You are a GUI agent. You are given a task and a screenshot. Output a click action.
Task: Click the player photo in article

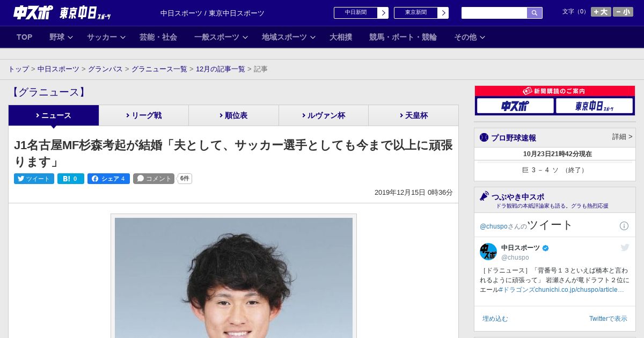pos(233,277)
